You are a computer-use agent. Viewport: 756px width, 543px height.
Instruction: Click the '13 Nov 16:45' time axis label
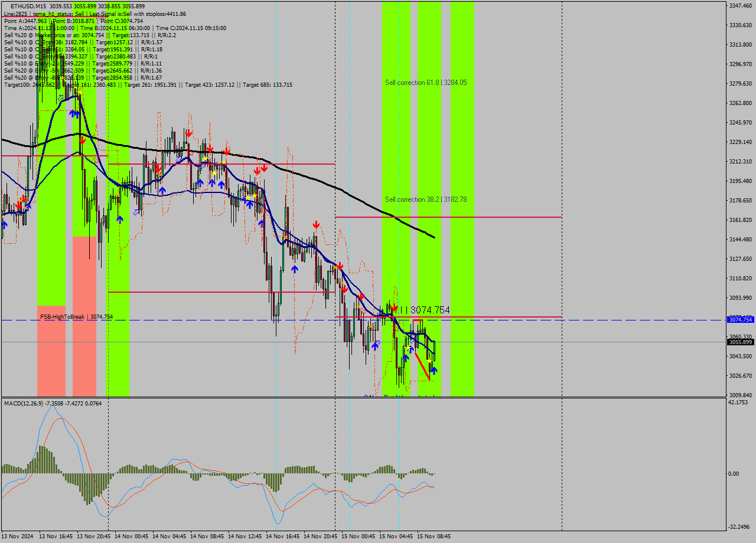pos(56,537)
